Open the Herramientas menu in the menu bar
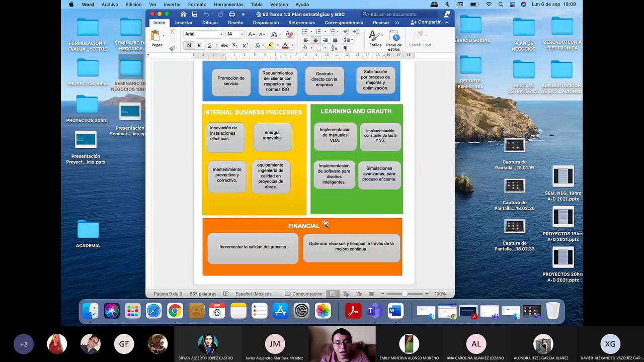This screenshot has width=644, height=362. (228, 5)
